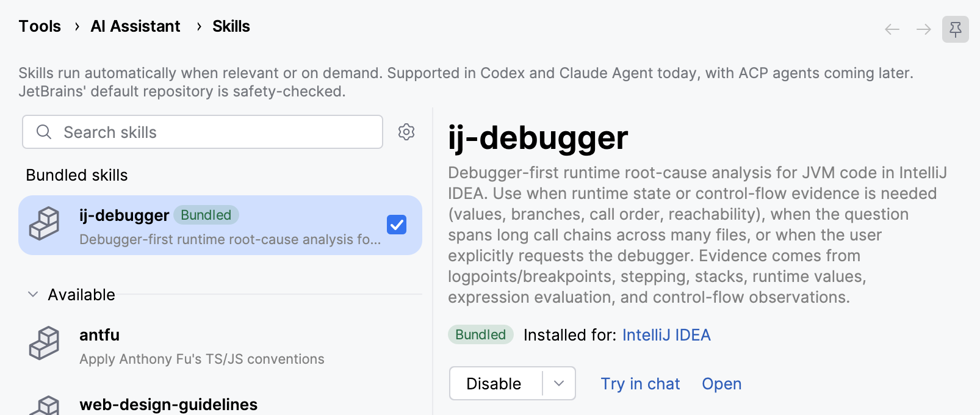Click the Disable button

coord(494,383)
